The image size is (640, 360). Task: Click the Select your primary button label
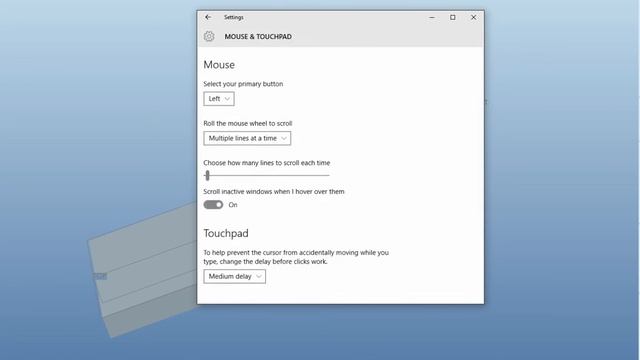coord(243,84)
